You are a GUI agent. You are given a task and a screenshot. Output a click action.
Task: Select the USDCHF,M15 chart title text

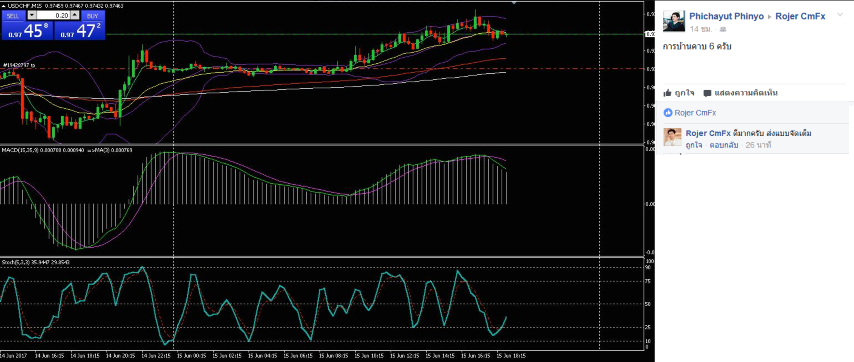coord(24,5)
